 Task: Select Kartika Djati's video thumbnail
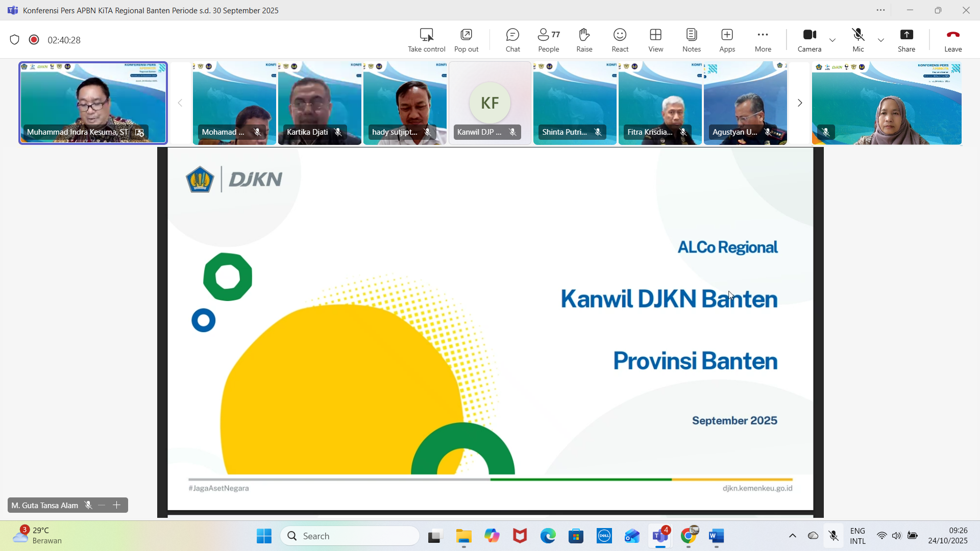click(320, 102)
